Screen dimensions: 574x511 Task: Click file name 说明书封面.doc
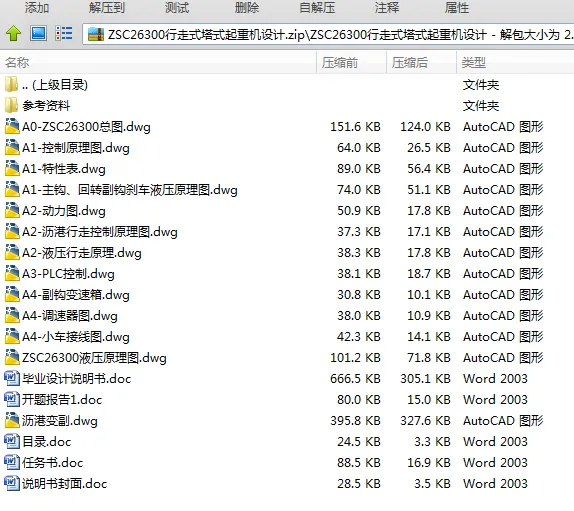pyautogui.click(x=65, y=484)
